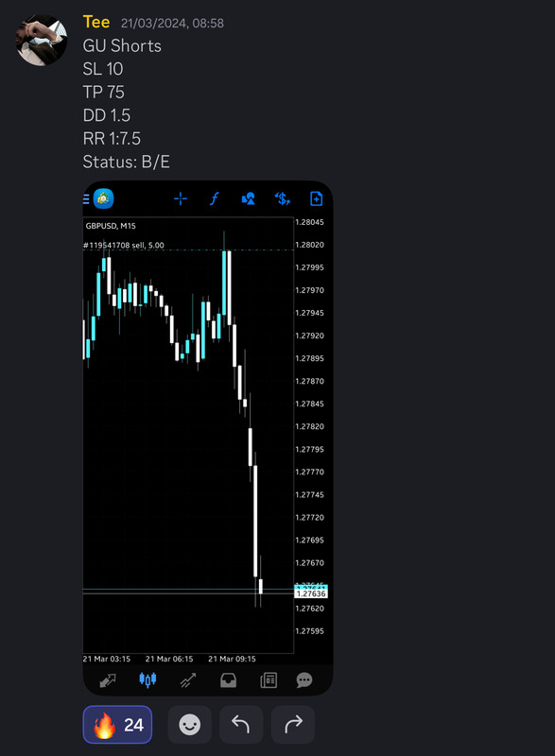
Task: Reply to message using left arrow button
Action: pos(241,725)
